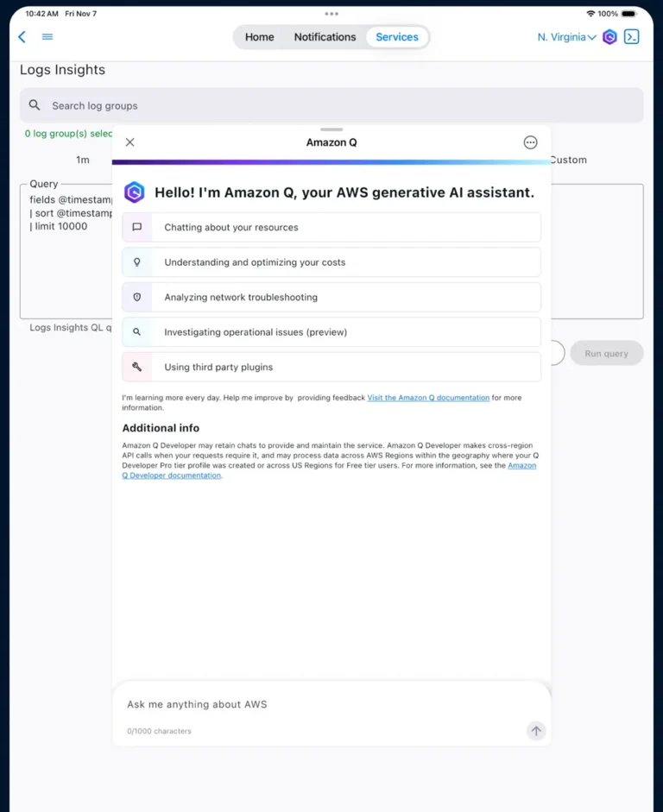Choose Chatting about your resources
663x812 pixels.
point(331,227)
